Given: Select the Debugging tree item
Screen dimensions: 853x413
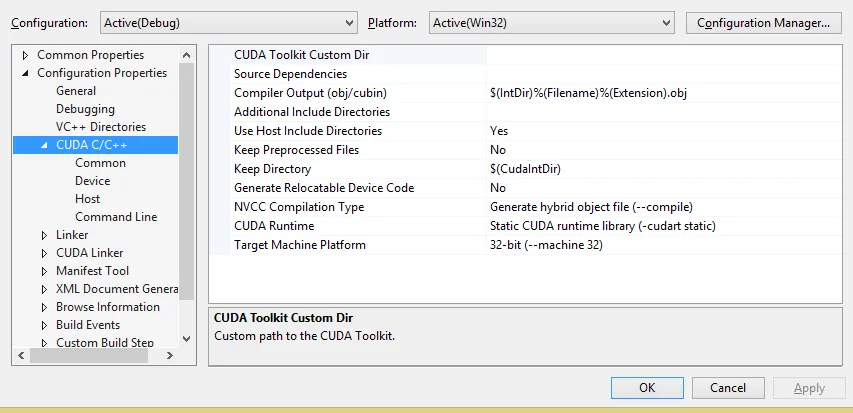Looking at the screenshot, I should 85,109.
